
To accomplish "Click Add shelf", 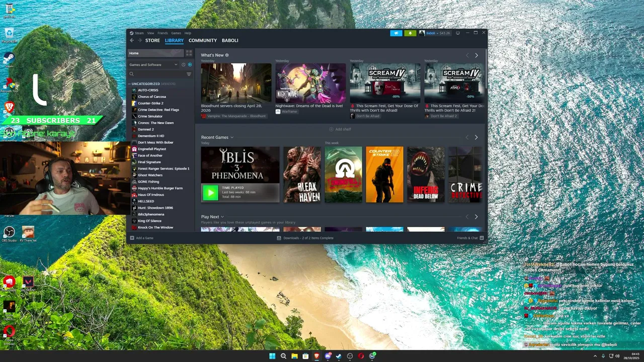I will [340, 129].
